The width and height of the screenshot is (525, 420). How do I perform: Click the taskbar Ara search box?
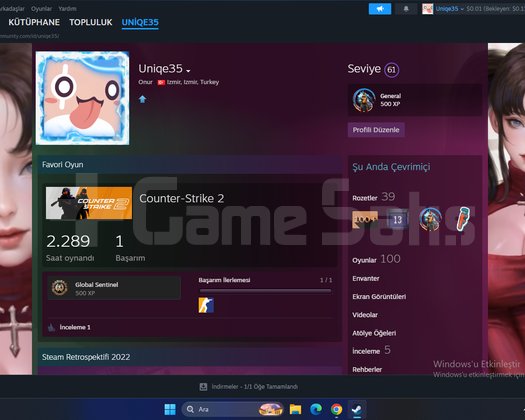pos(233,409)
